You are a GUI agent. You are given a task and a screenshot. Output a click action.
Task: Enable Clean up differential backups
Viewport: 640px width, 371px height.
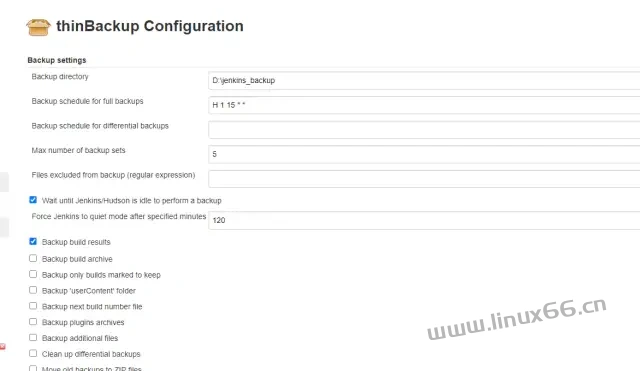(x=33, y=353)
